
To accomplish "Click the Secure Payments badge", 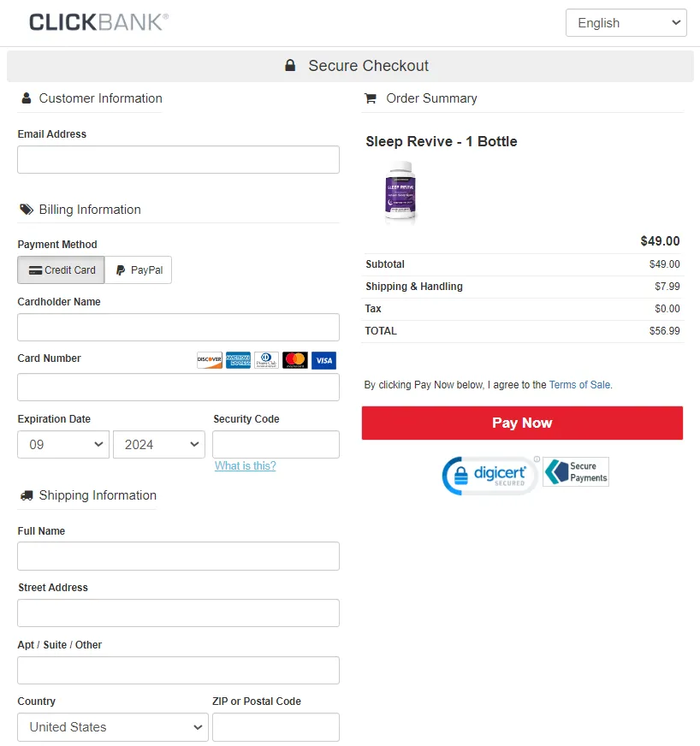I will tap(576, 472).
